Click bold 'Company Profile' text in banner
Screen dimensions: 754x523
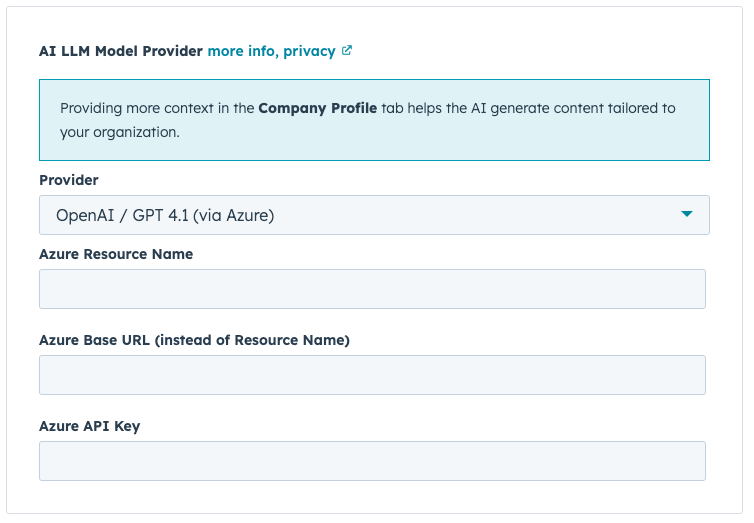pos(317,108)
